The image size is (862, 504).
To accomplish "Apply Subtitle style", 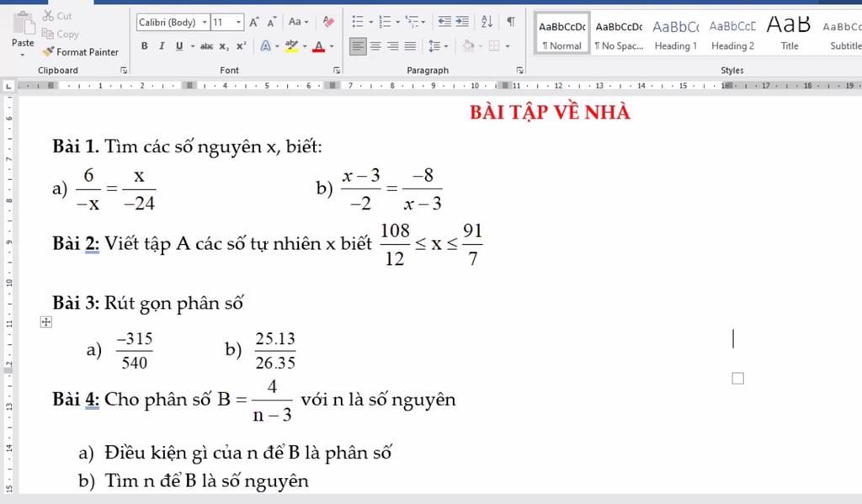I will tap(843, 33).
